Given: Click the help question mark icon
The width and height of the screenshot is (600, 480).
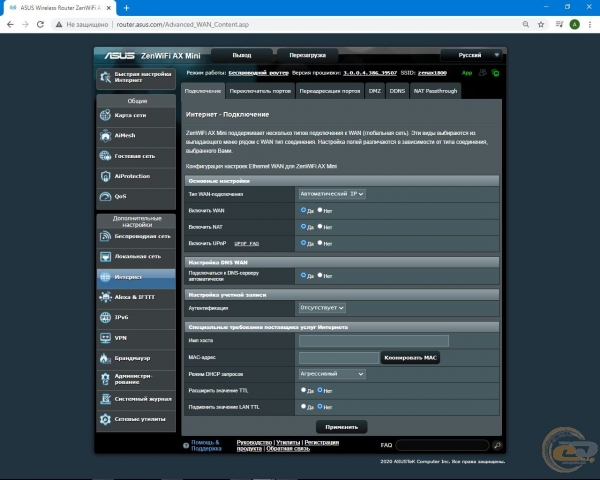Looking at the screenshot, I should (186, 446).
